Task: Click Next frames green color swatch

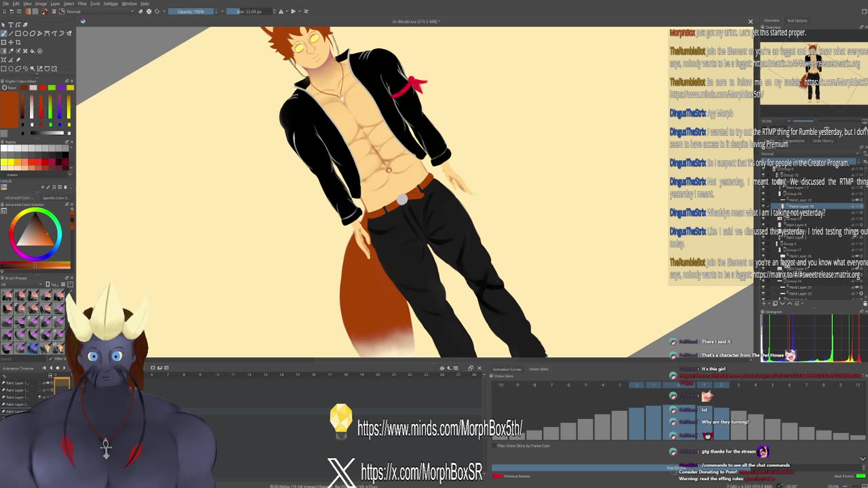Action: coord(861,476)
